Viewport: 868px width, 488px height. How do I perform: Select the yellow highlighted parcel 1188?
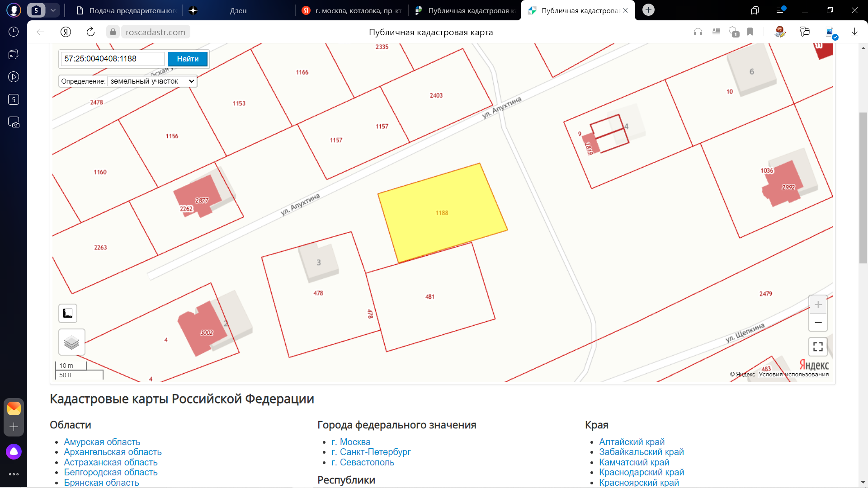[442, 212]
